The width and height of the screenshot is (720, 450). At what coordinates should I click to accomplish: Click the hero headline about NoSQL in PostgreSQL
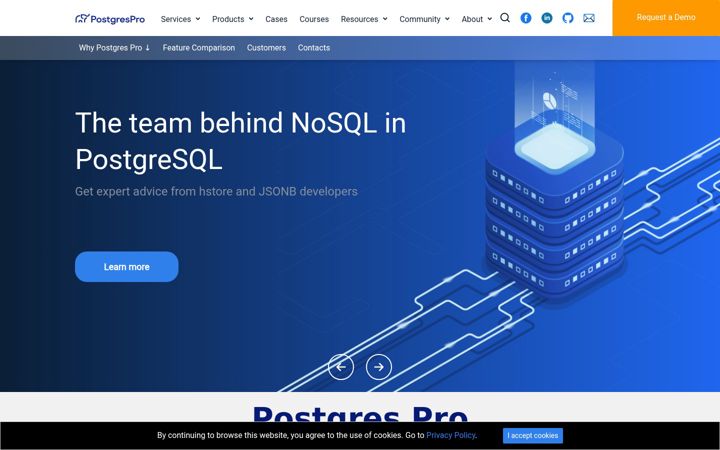(x=241, y=141)
